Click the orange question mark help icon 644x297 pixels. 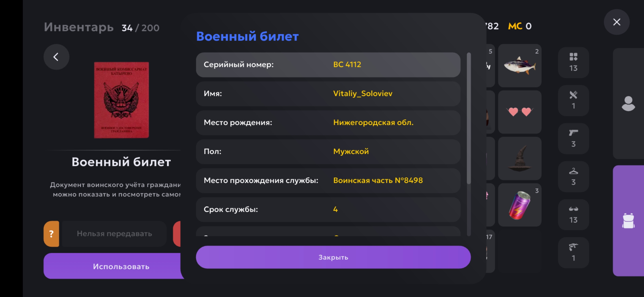point(51,234)
